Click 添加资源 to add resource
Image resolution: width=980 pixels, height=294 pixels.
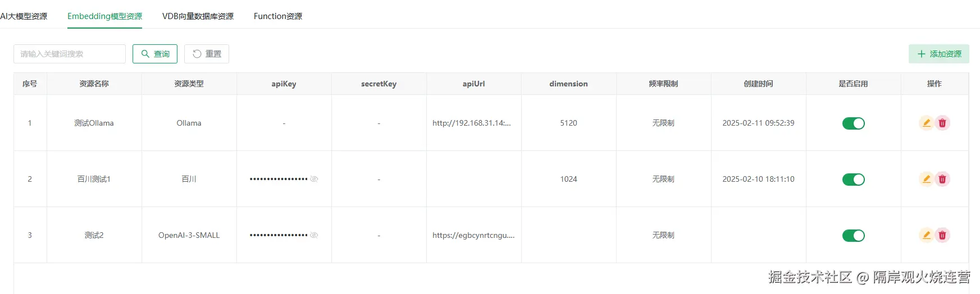(x=938, y=54)
